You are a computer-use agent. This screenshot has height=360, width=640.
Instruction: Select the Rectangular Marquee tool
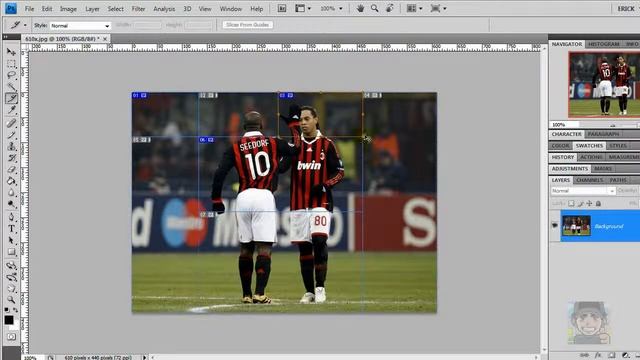11,64
